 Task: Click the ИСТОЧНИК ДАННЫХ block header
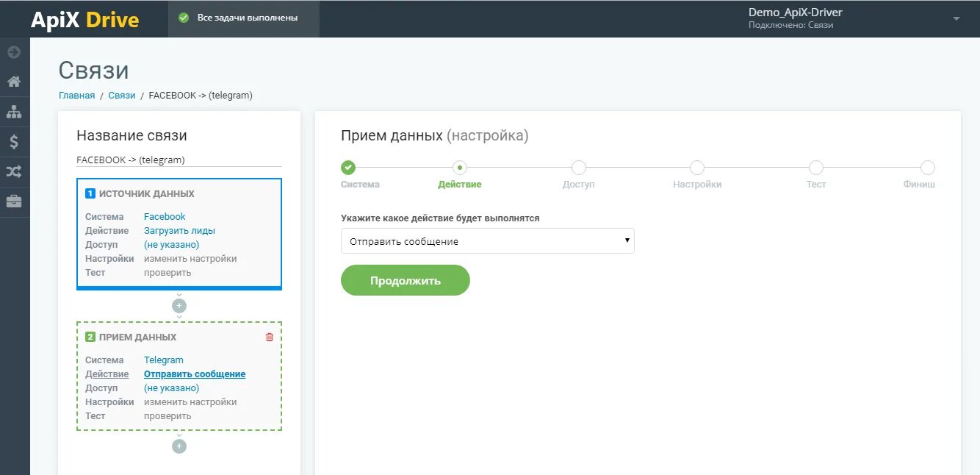coord(147,194)
